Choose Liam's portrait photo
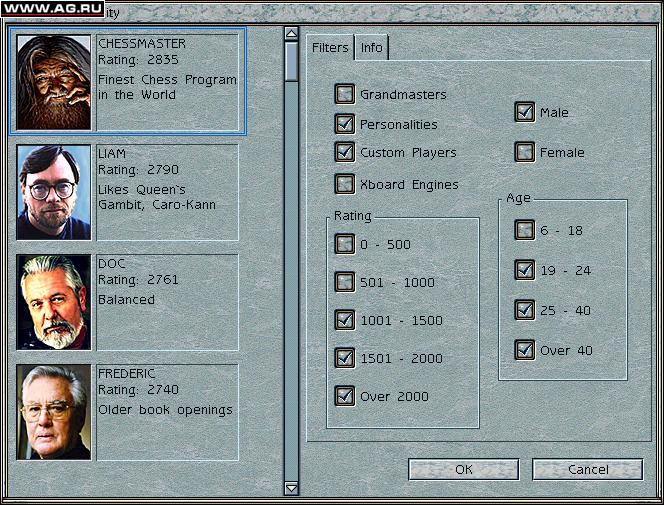The width and height of the screenshot is (664, 505). point(54,193)
